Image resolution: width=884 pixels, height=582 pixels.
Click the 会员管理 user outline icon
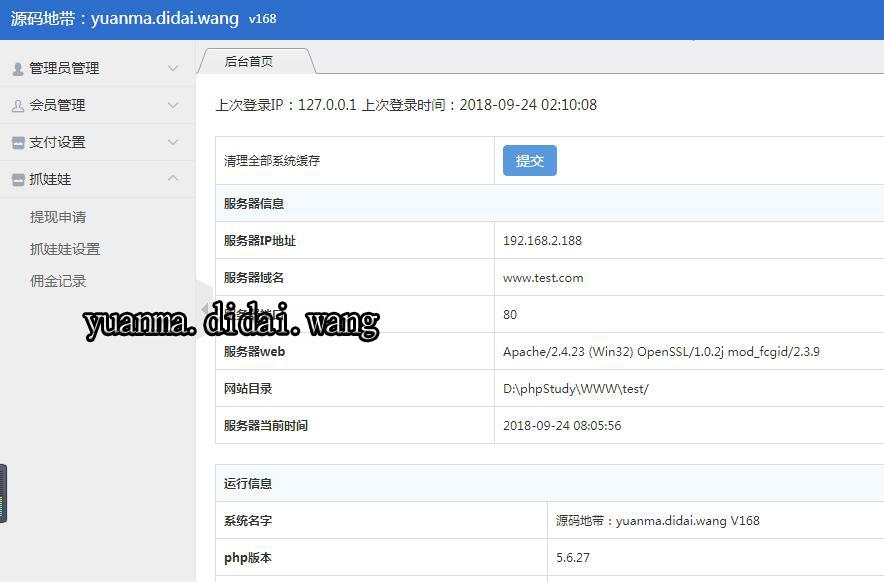18,106
